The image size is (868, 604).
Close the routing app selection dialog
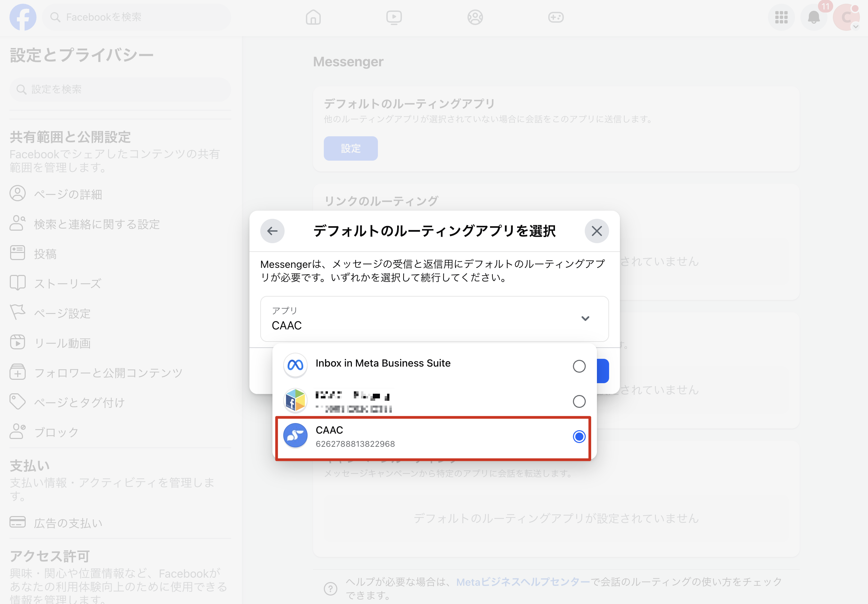point(597,231)
